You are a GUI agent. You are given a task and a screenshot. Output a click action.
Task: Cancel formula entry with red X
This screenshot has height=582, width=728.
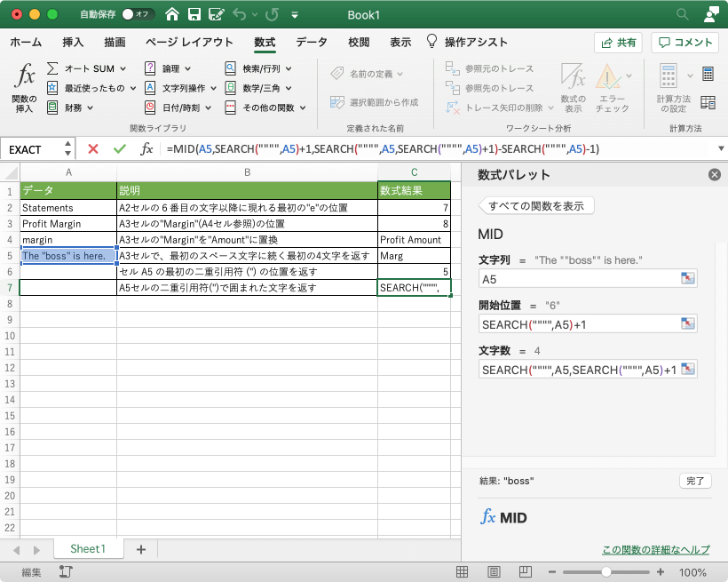[93, 148]
